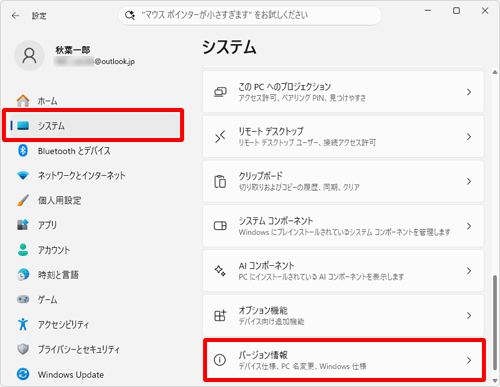Click the vertical scrollbar thumb
Image resolution: width=500 pixels, height=387 pixels.
495,322
